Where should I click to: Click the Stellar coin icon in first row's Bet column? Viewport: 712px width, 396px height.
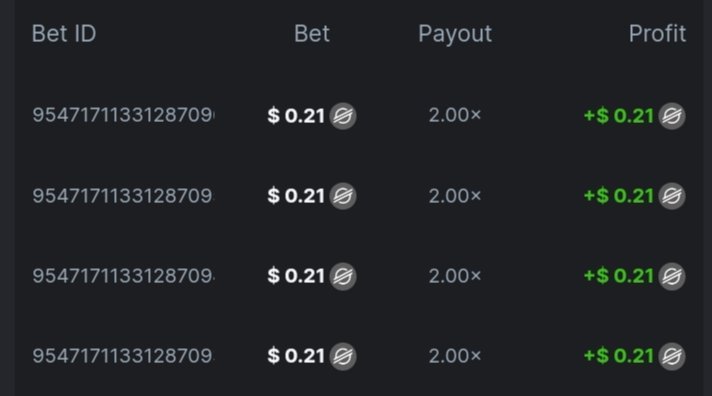point(343,116)
